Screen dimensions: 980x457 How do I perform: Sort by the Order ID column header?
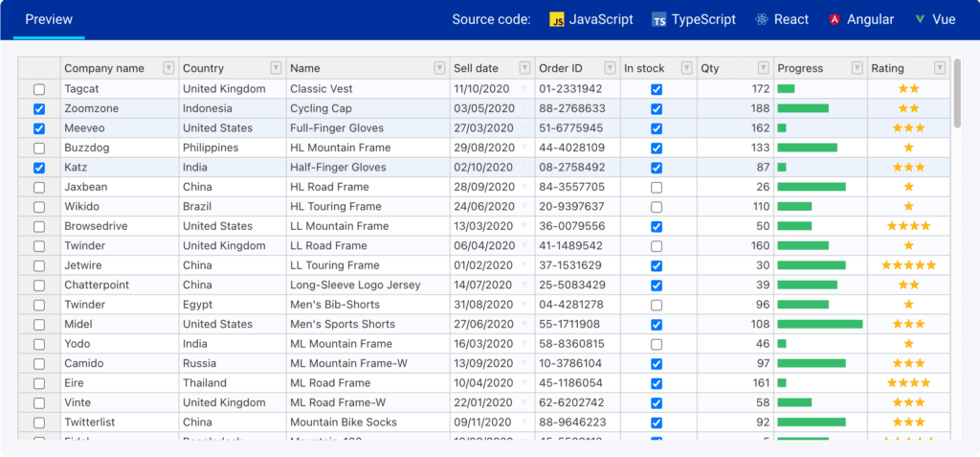[565, 68]
